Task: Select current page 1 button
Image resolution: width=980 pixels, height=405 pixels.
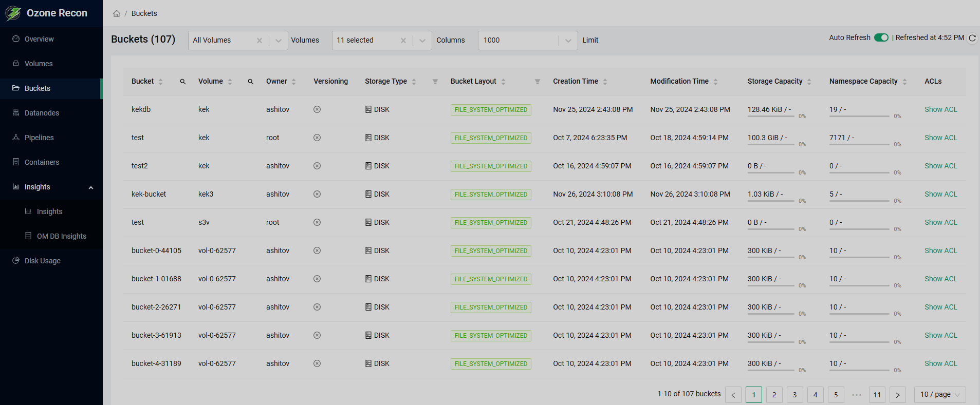Action: coord(754,395)
